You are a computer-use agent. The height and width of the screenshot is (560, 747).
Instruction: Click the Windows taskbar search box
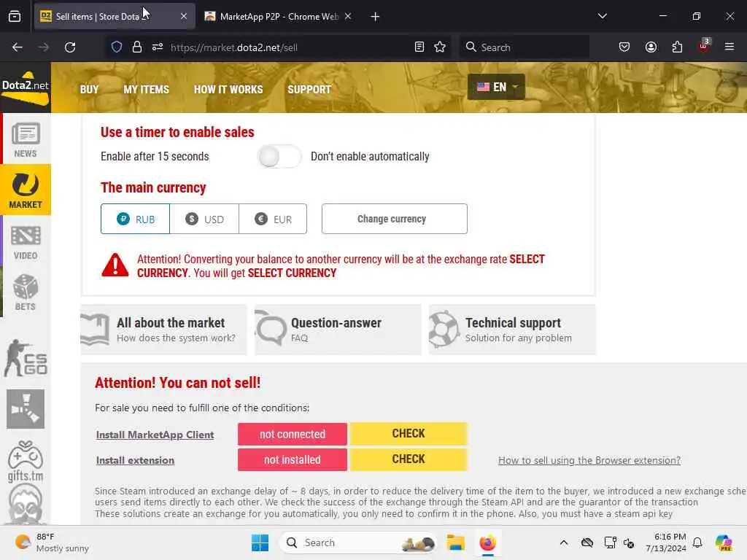[x=358, y=542]
